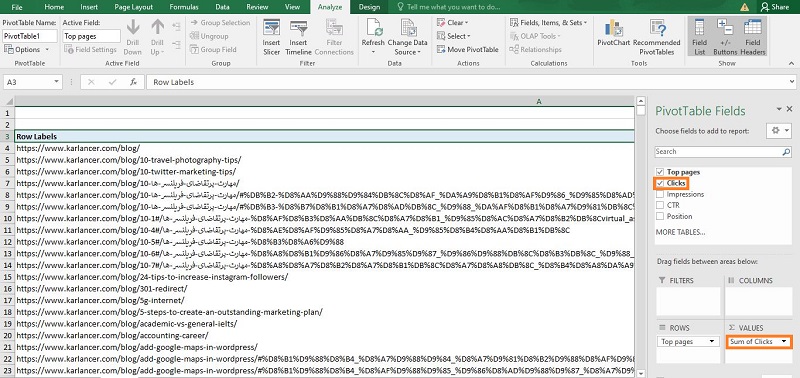Toggle the +/- Buttons display
This screenshot has width=800, height=378.
[725, 37]
